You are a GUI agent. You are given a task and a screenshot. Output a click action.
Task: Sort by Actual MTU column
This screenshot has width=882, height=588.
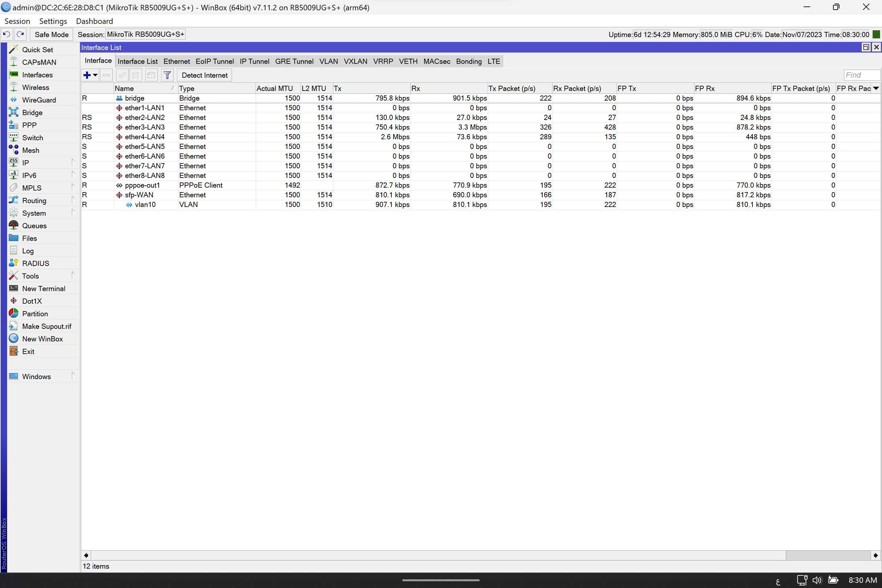point(278,88)
